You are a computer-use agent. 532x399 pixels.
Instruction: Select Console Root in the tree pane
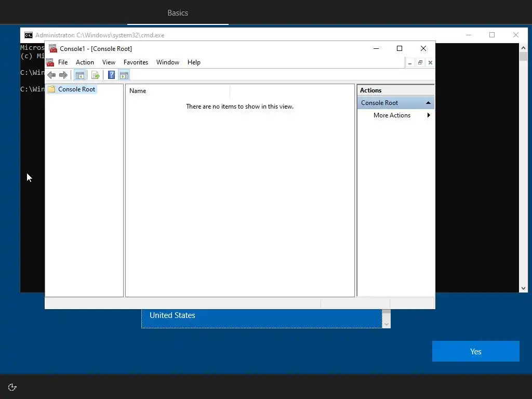point(77,89)
